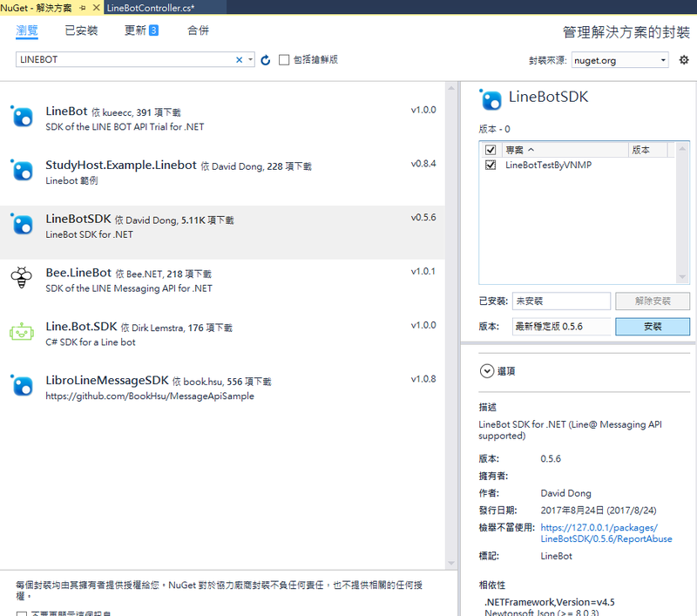The image size is (697, 616).
Task: Click the Line.Bot.SDK green robot icon
Action: tap(21, 332)
